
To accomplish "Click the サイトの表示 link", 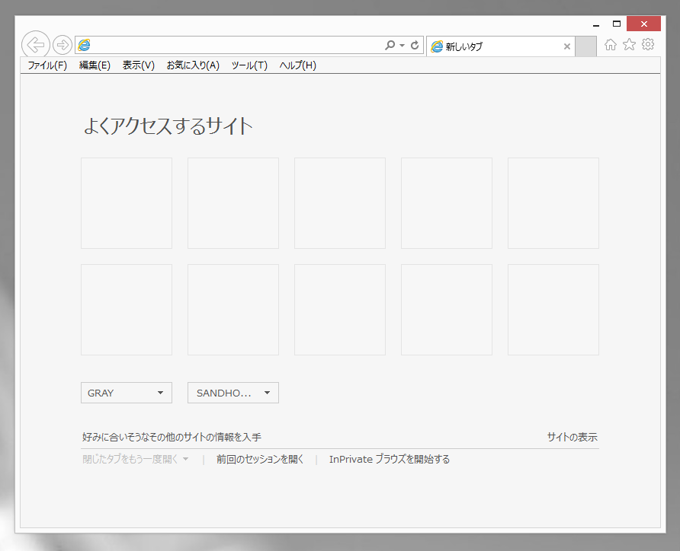I will (572, 437).
